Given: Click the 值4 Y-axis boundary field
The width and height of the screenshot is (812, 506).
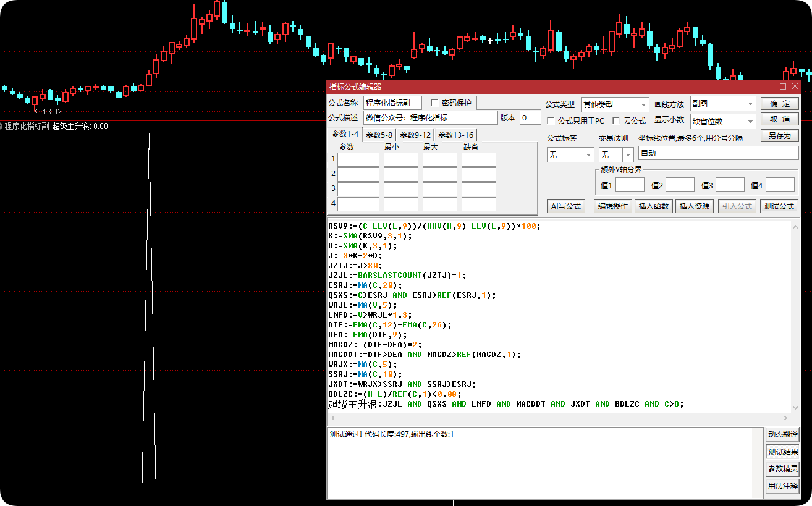Looking at the screenshot, I should 780,185.
